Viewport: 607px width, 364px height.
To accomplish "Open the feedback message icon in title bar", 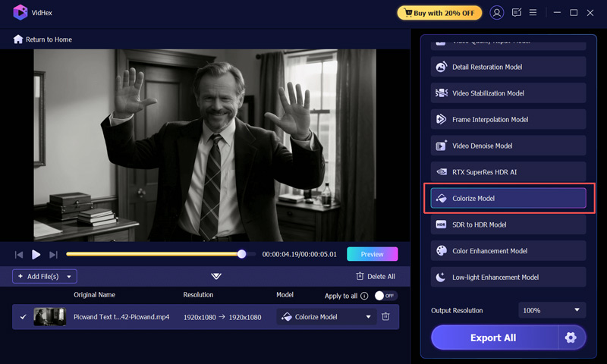I will [517, 13].
